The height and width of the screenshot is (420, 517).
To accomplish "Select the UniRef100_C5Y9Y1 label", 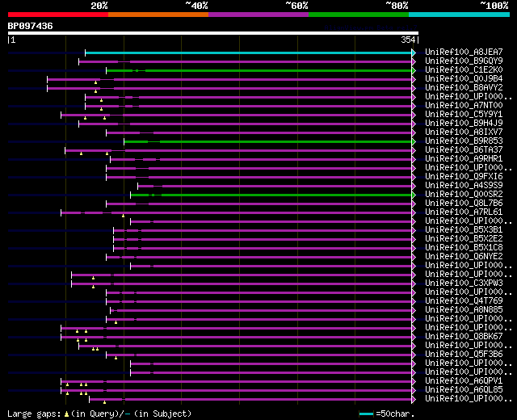I will (464, 115).
